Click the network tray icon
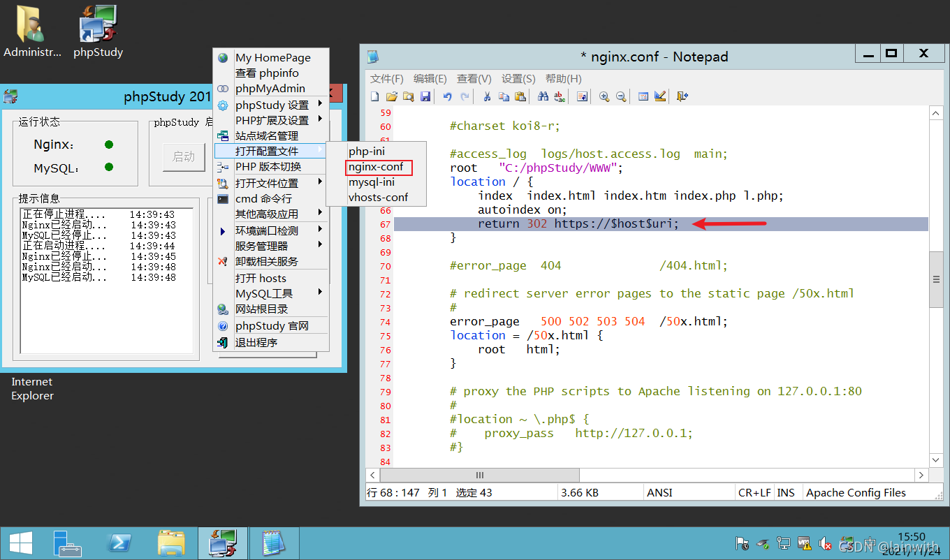This screenshot has width=950, height=560. tap(783, 543)
